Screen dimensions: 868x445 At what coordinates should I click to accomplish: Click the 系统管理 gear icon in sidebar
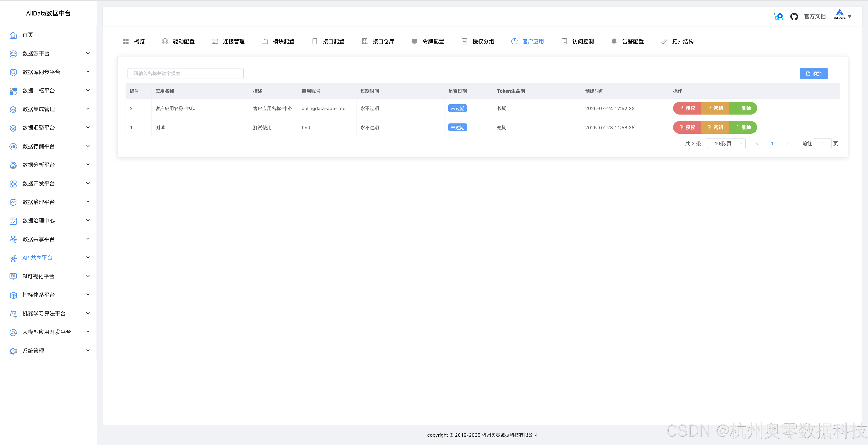coord(13,351)
